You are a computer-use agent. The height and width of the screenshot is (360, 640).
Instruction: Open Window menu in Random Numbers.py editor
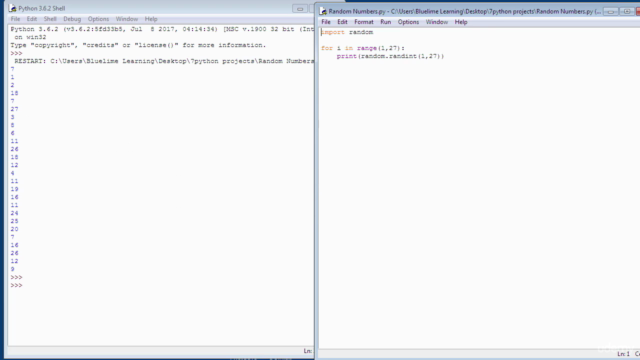[x=437, y=22]
